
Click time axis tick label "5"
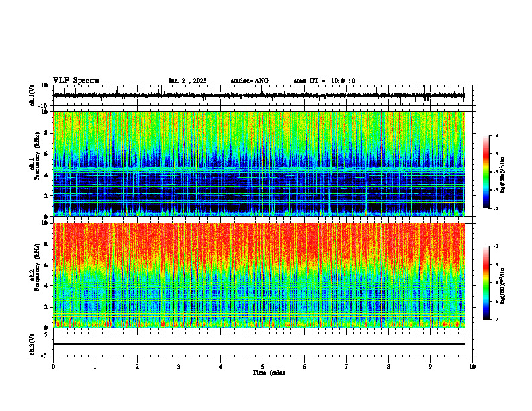coord(263,367)
